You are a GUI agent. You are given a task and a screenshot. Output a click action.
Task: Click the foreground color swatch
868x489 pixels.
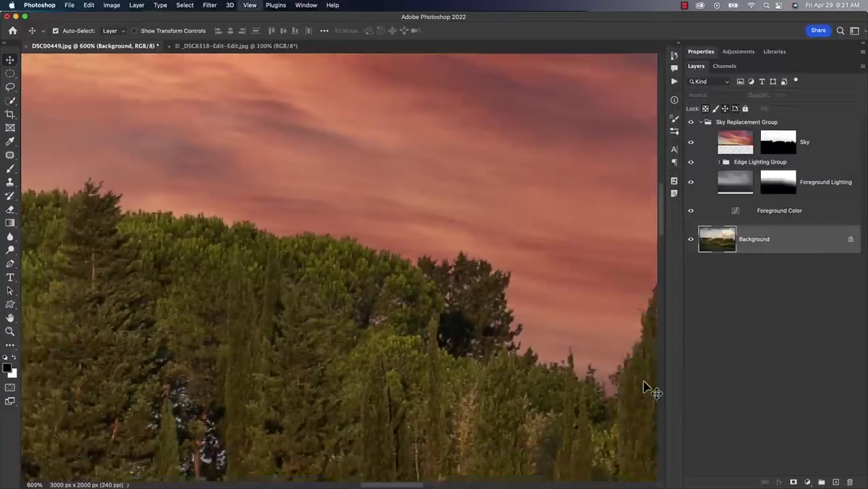tap(7, 367)
